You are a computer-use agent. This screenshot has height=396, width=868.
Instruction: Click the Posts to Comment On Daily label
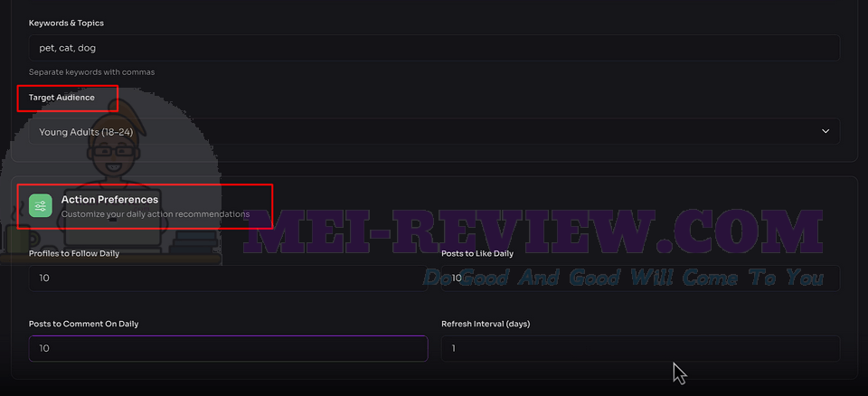83,324
